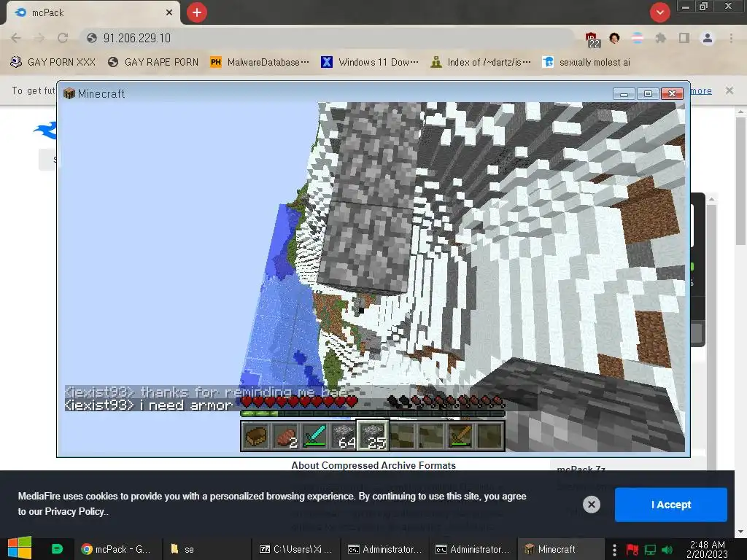Expand the system tray overflow dots

[x=614, y=550]
